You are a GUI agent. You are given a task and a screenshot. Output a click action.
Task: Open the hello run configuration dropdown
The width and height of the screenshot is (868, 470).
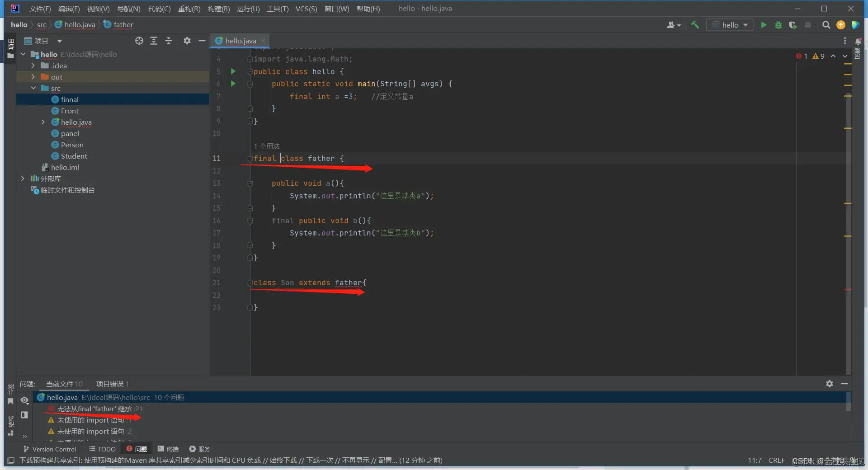pyautogui.click(x=730, y=25)
